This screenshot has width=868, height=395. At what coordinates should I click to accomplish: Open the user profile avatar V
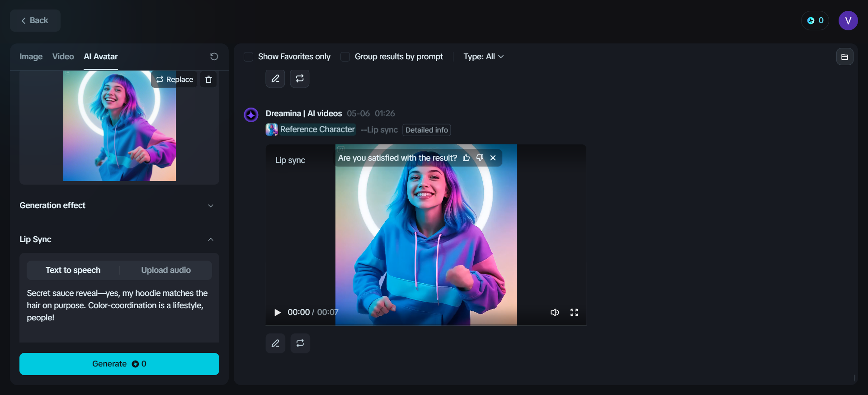point(848,20)
